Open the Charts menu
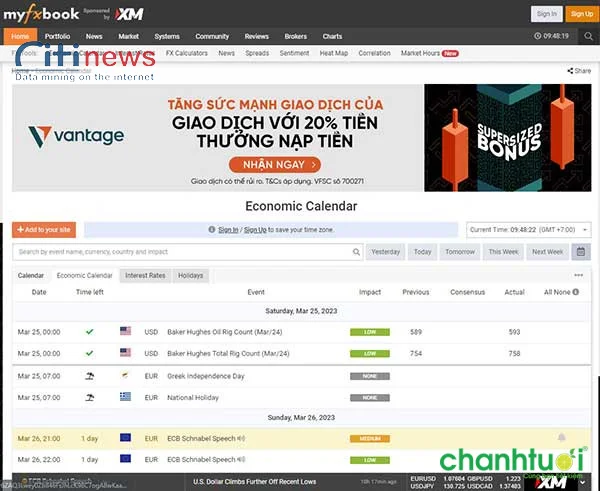 coord(332,36)
